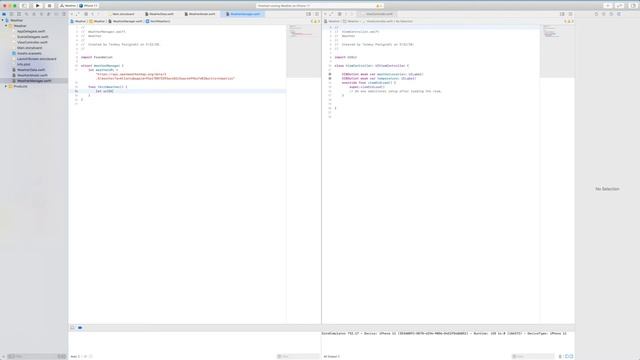Open the Weather scheme selector
The width and height of the screenshot is (640, 360).
pyautogui.click(x=68, y=6)
